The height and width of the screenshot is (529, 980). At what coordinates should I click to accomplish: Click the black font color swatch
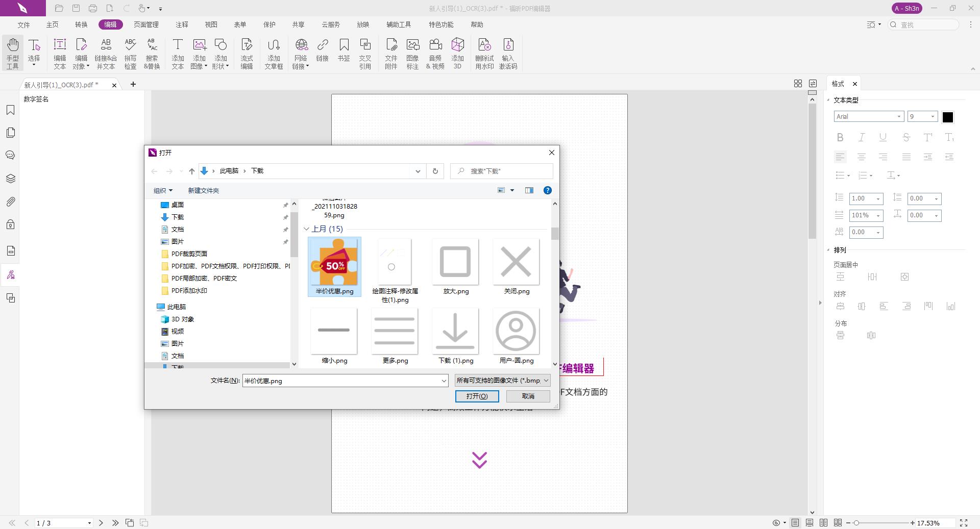coord(947,117)
